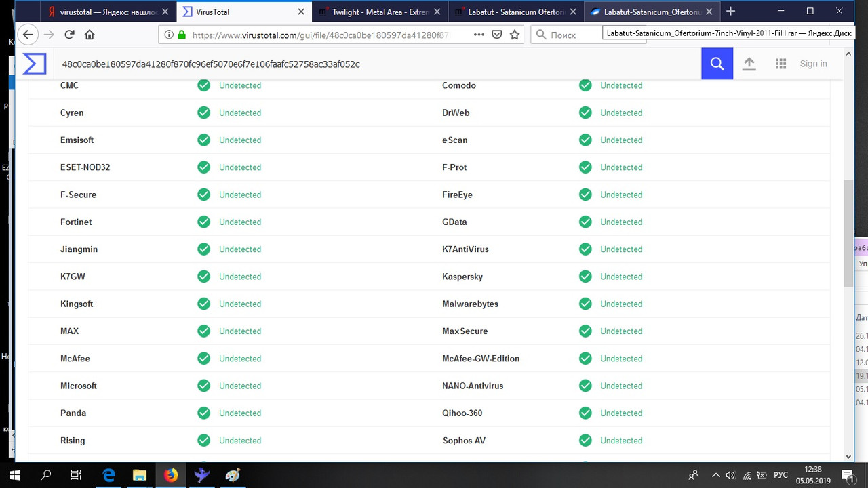Click the Kaspersky engine name

pyautogui.click(x=462, y=277)
